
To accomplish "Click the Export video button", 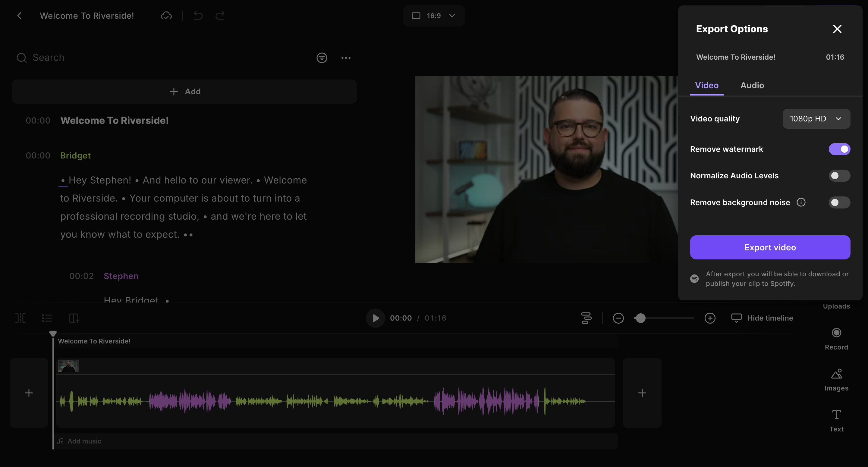I will click(770, 247).
